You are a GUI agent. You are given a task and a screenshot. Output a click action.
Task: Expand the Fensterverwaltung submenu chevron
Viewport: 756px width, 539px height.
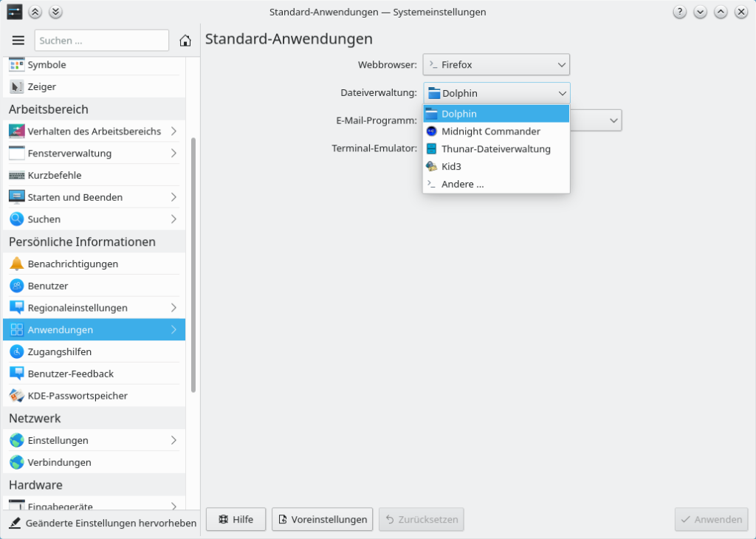point(173,154)
